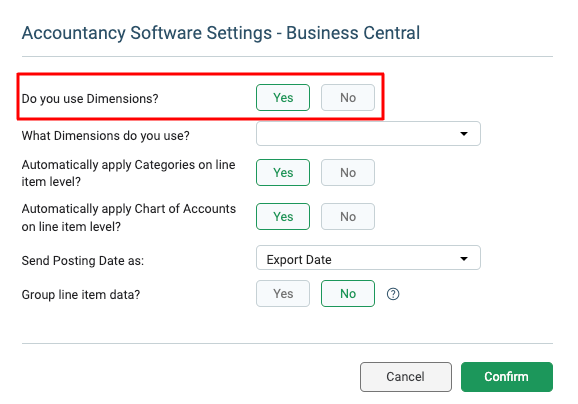Click the Export Date value in posting dropdown
The width and height of the screenshot is (578, 404).
(x=299, y=260)
